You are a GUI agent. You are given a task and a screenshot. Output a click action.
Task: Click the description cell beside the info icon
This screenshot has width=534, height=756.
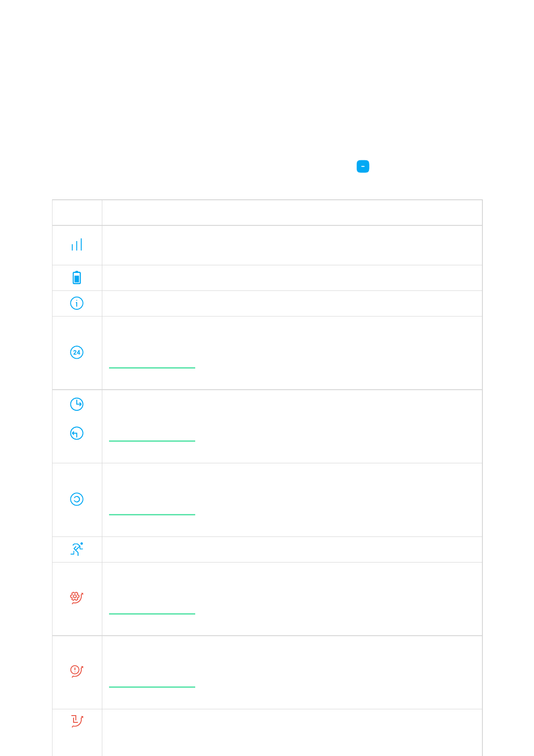[292, 303]
